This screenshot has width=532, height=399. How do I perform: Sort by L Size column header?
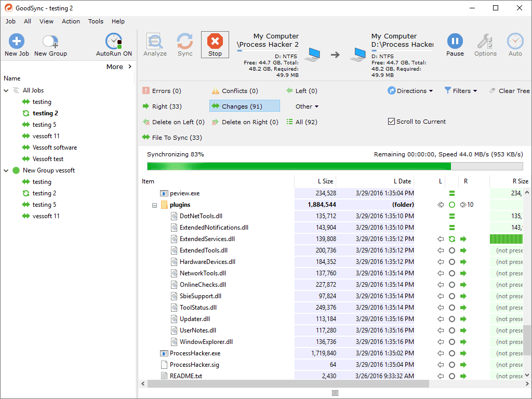click(315, 181)
